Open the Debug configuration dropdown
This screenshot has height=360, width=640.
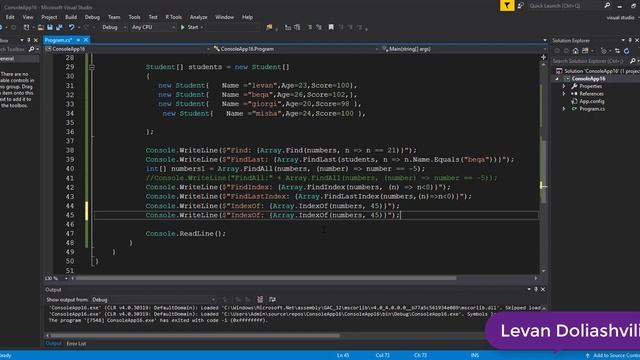click(113, 27)
